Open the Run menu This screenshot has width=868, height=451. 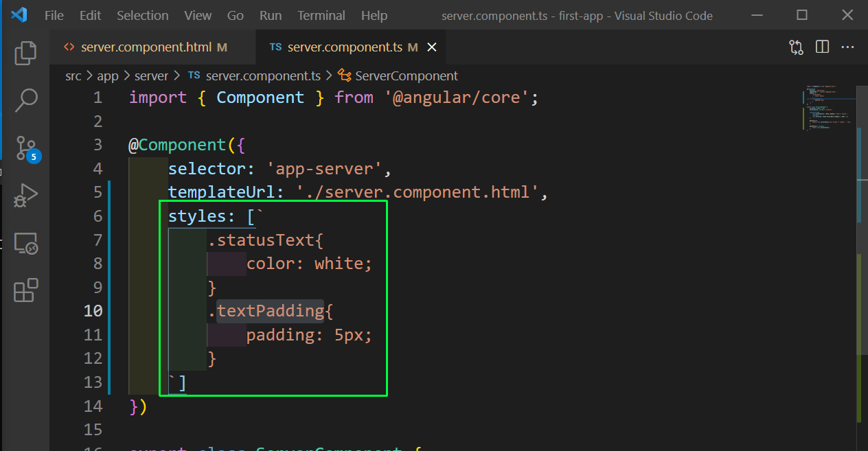271,15
